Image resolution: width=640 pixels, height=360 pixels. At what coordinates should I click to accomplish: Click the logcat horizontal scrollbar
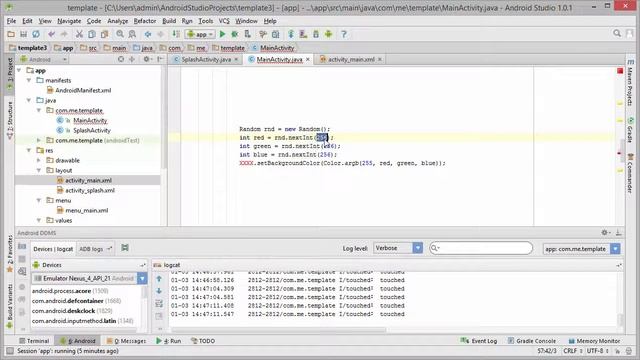pyautogui.click(x=278, y=330)
